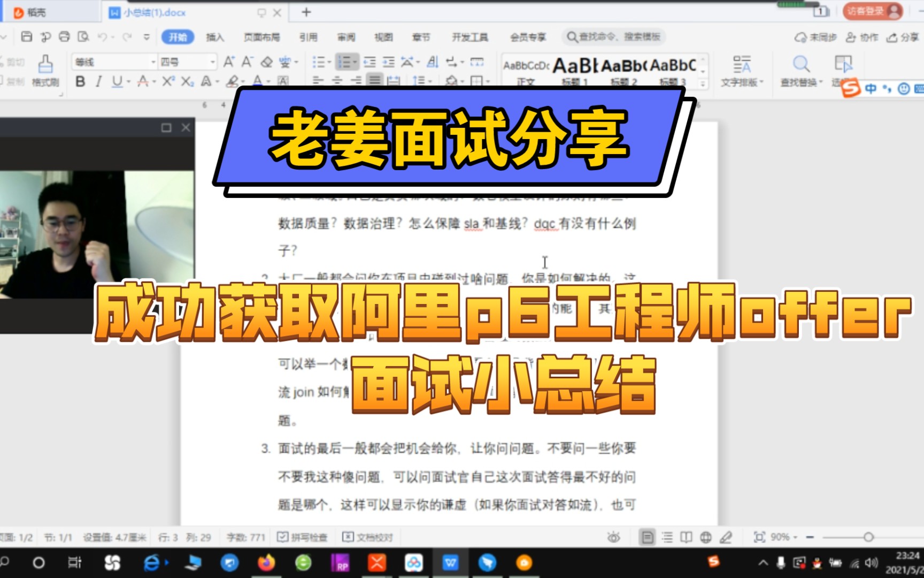
Task: Click 文档校对 in the status bar
Action: click(368, 537)
